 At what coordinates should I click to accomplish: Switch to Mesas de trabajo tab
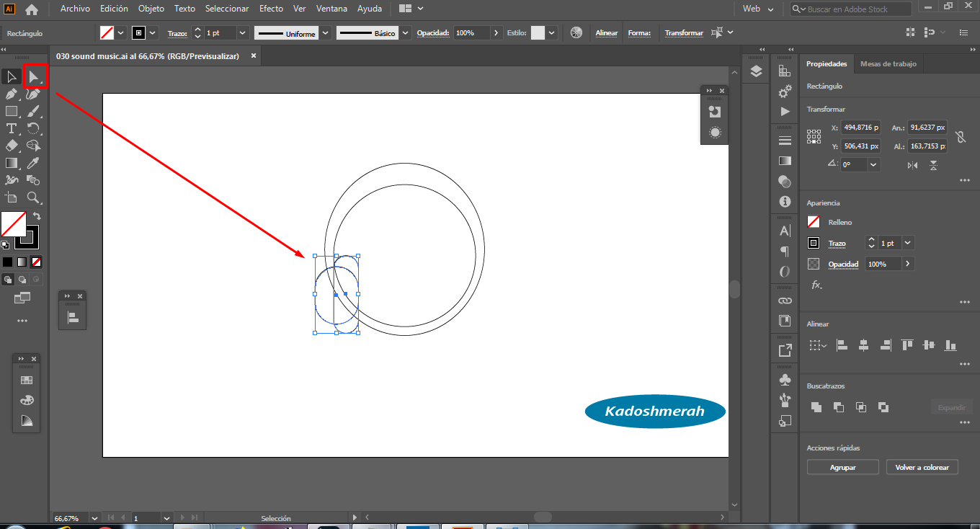[x=888, y=63]
